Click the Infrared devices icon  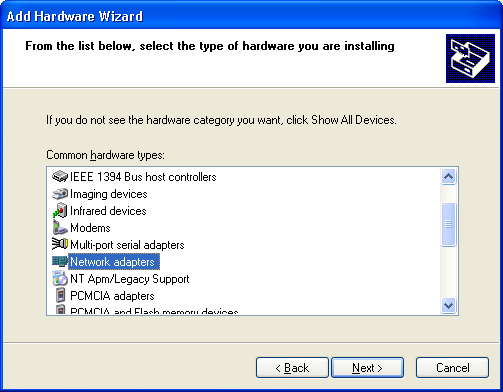(60, 211)
